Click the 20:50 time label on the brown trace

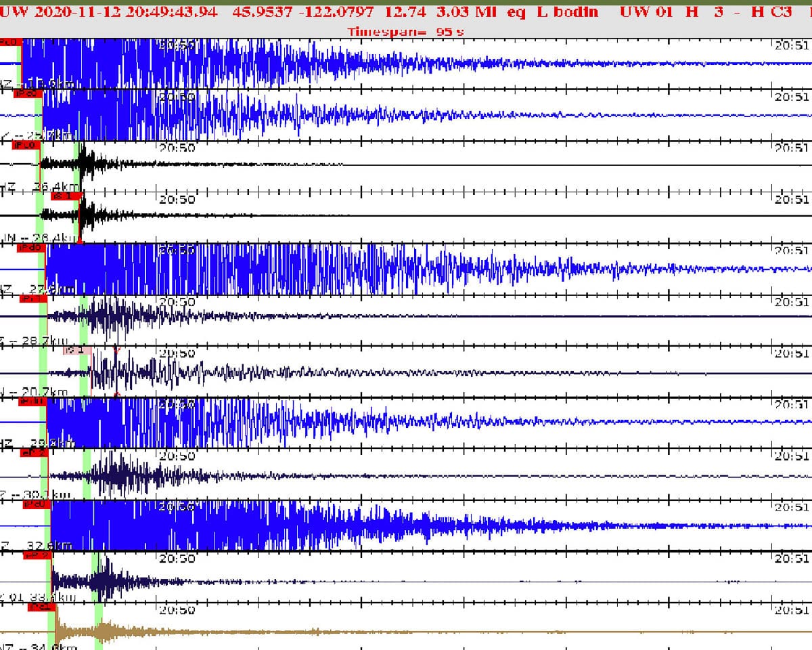pyautogui.click(x=177, y=610)
